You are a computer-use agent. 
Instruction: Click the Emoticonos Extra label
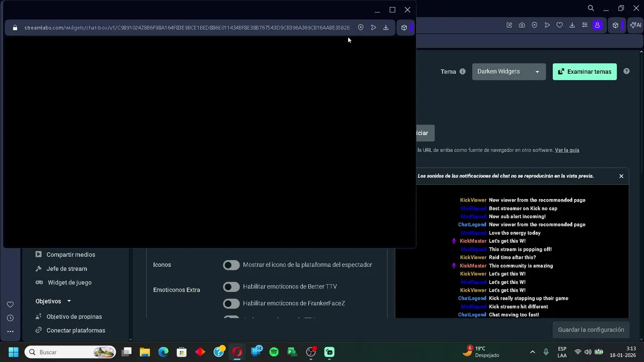[177, 290]
